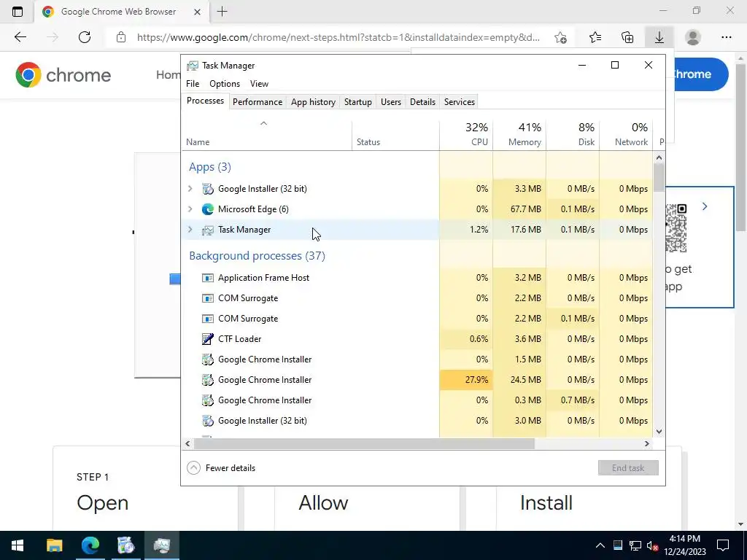Switch to the Details tab
The height and width of the screenshot is (560, 747).
click(422, 102)
